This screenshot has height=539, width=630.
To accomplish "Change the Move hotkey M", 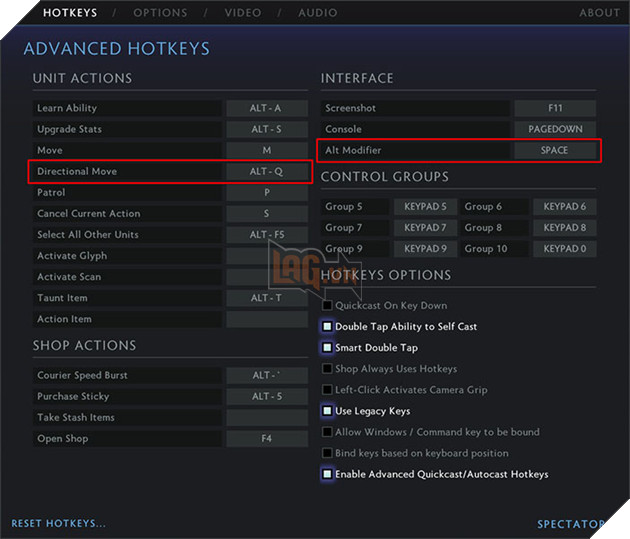I will pyautogui.click(x=267, y=150).
